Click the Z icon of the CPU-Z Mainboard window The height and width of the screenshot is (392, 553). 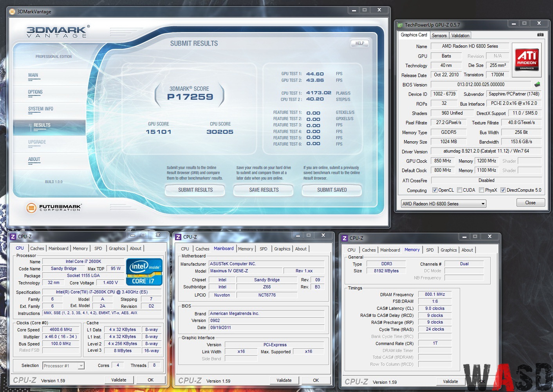tap(178, 237)
